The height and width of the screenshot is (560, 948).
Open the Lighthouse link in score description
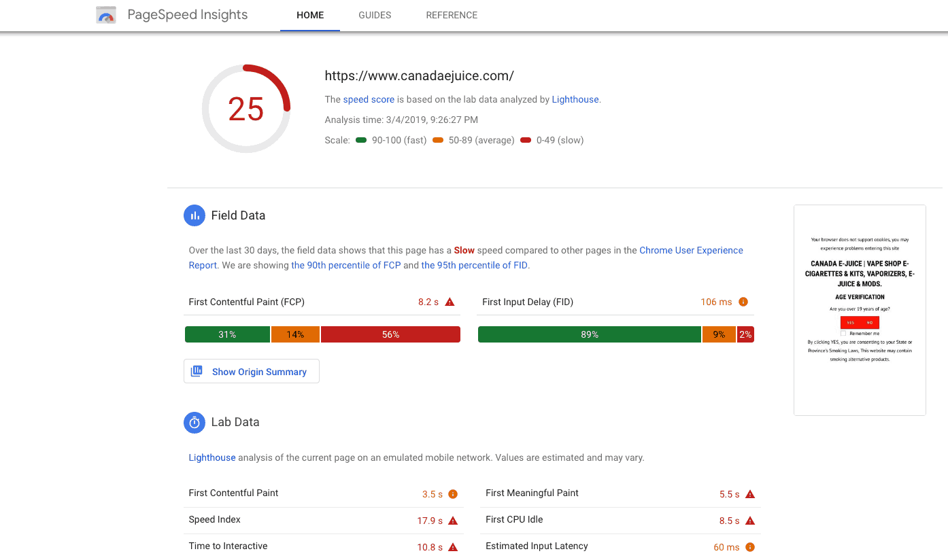pos(575,99)
